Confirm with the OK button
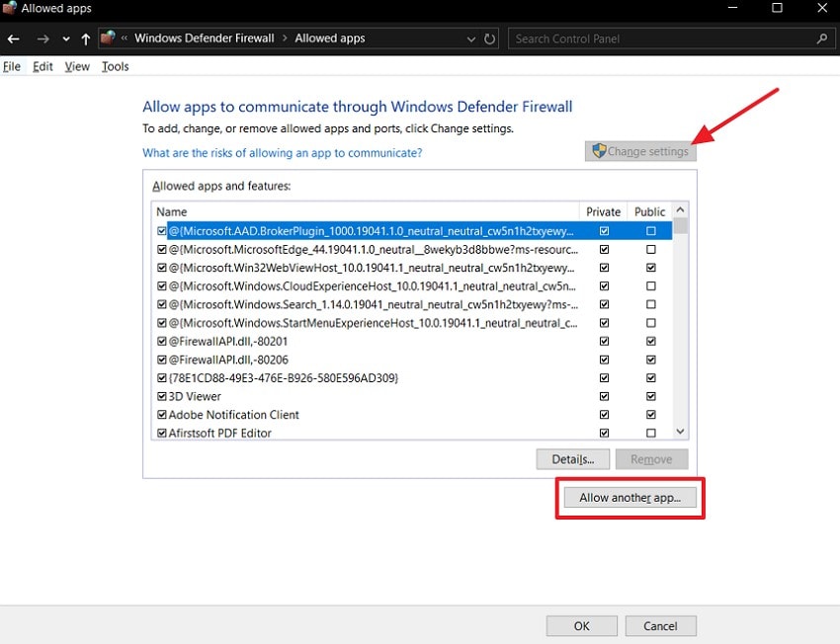Image resolution: width=840 pixels, height=644 pixels. pyautogui.click(x=582, y=626)
